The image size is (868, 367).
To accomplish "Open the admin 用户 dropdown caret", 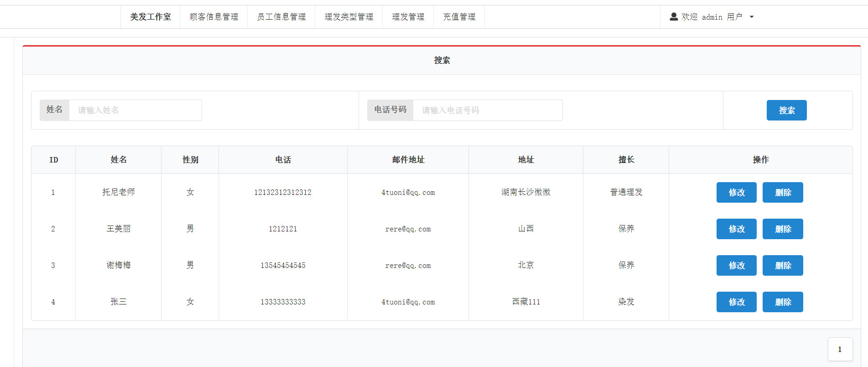I will (x=752, y=17).
